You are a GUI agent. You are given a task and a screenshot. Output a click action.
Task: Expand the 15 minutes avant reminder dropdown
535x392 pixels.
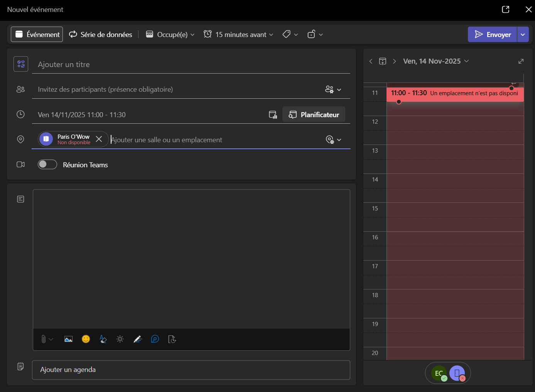click(239, 35)
